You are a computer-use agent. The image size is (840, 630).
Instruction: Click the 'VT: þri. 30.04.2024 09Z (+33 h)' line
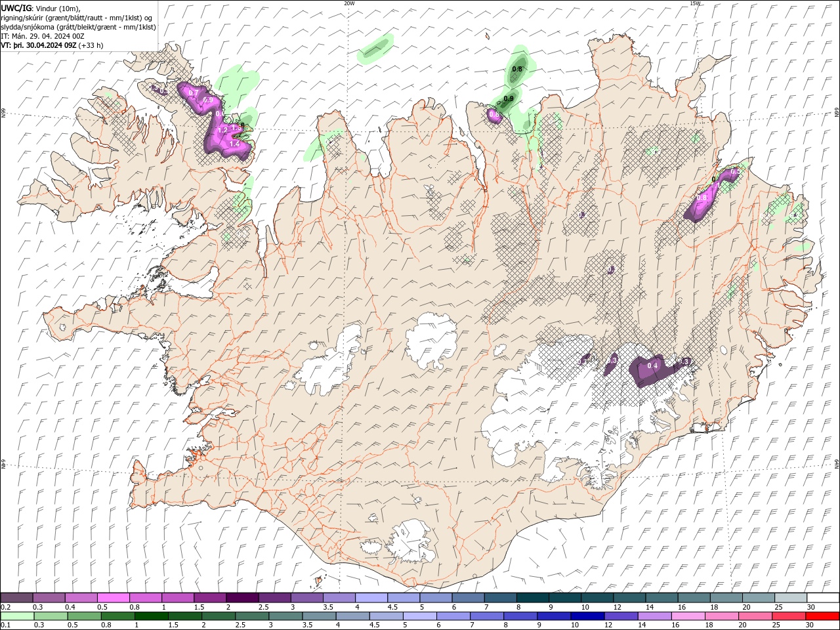(52, 45)
